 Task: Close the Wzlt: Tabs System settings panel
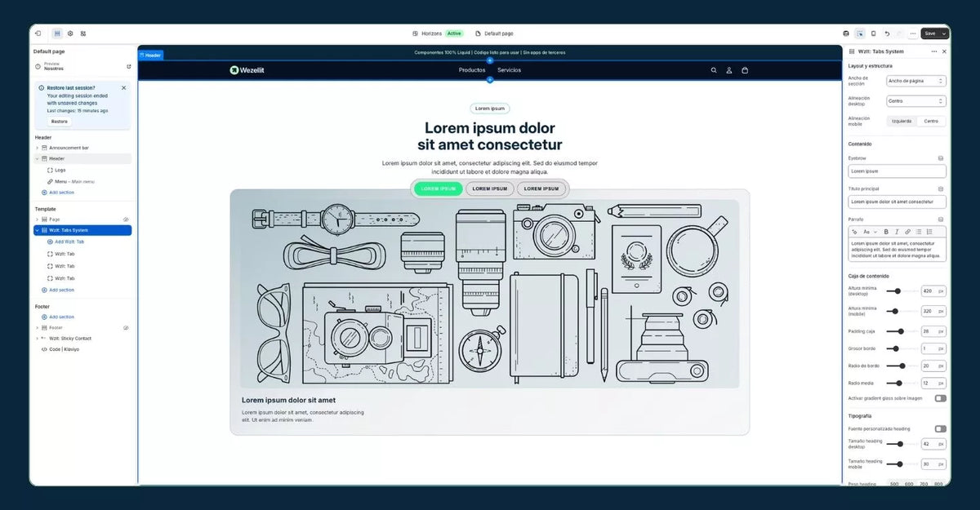[945, 51]
